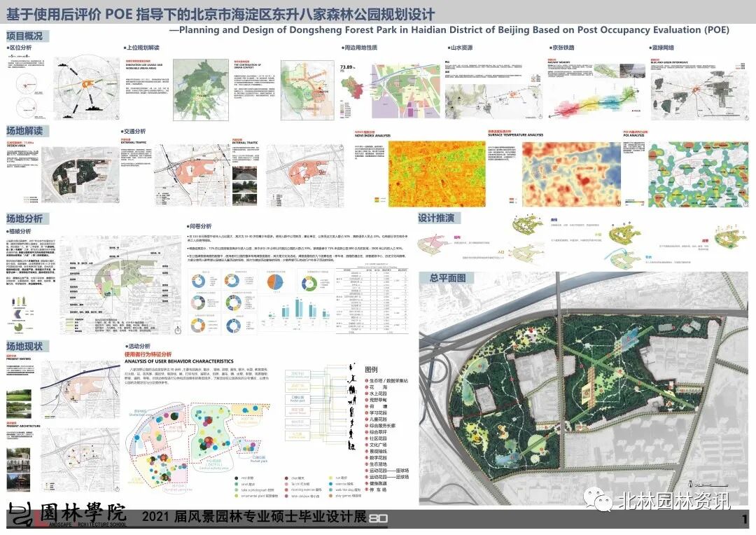Select the 蓝绿网络 subsection label
Viewport: 756px width, 535px height.
coord(661,48)
